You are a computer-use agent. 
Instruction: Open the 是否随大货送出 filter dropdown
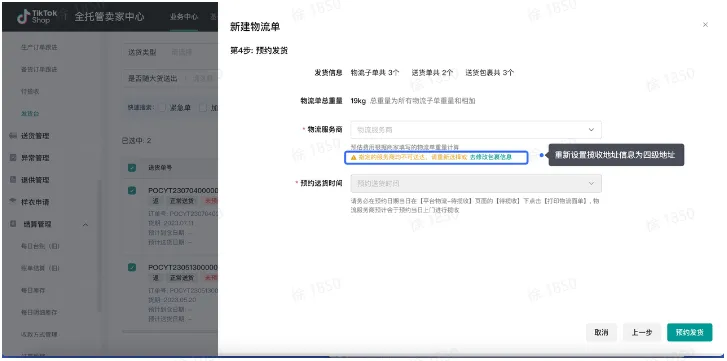(x=170, y=79)
